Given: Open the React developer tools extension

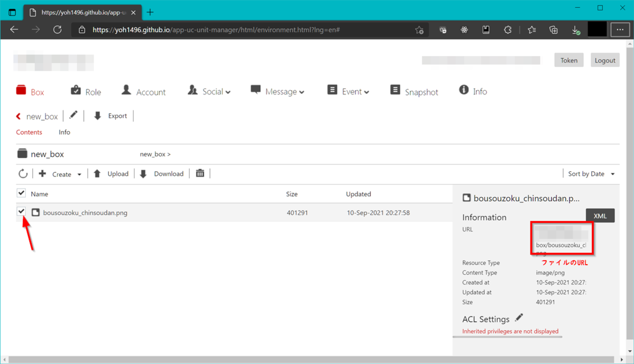Looking at the screenshot, I should point(464,30).
